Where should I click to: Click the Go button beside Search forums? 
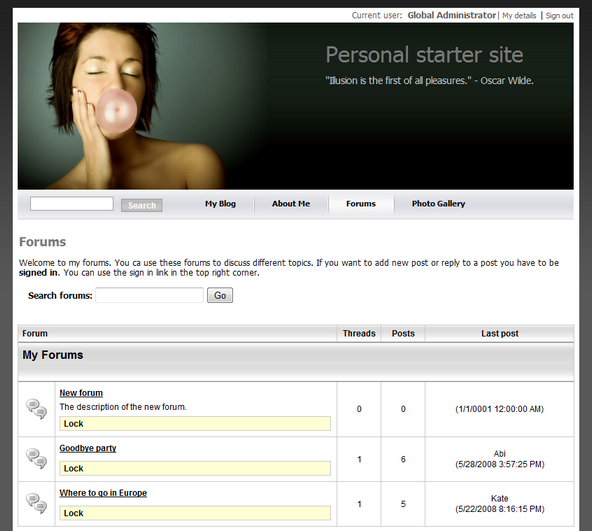pos(220,295)
